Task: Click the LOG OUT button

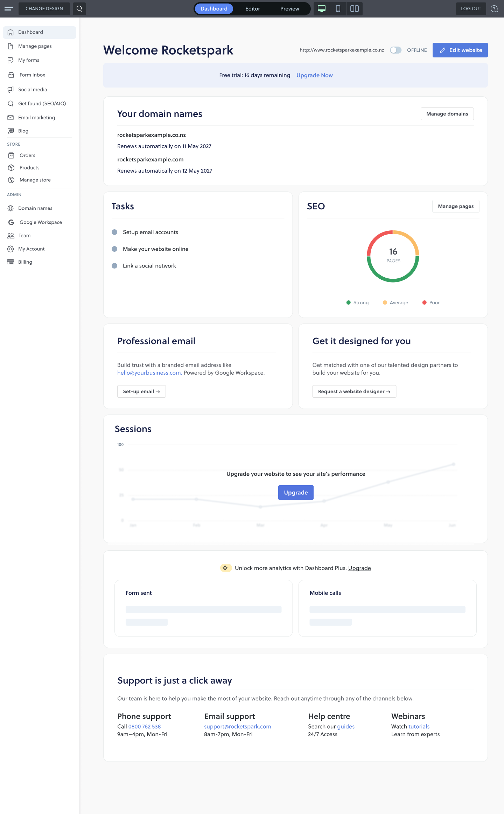Action: tap(471, 8)
